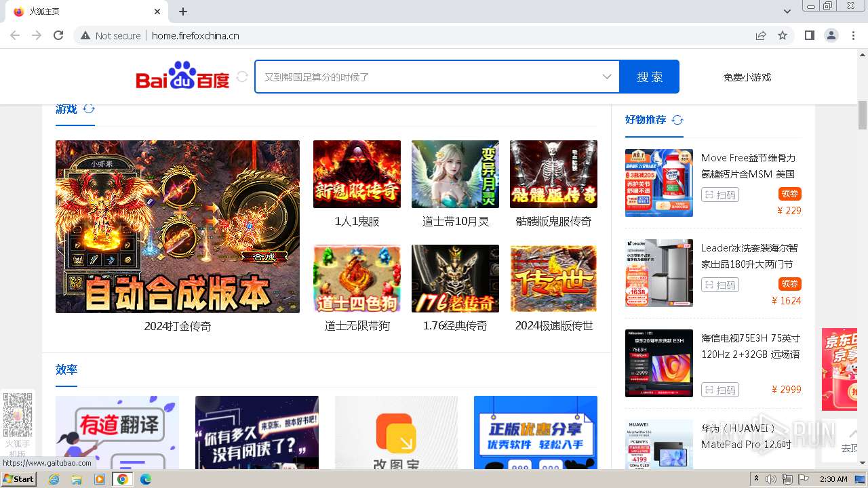Expand the search suggestions dropdown arrow
The width and height of the screenshot is (868, 488).
607,77
